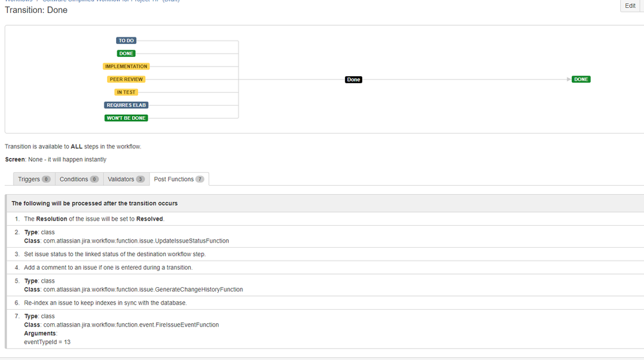Click the PEER REVIEW status lozenge
The image size is (644, 360).
coord(126,79)
